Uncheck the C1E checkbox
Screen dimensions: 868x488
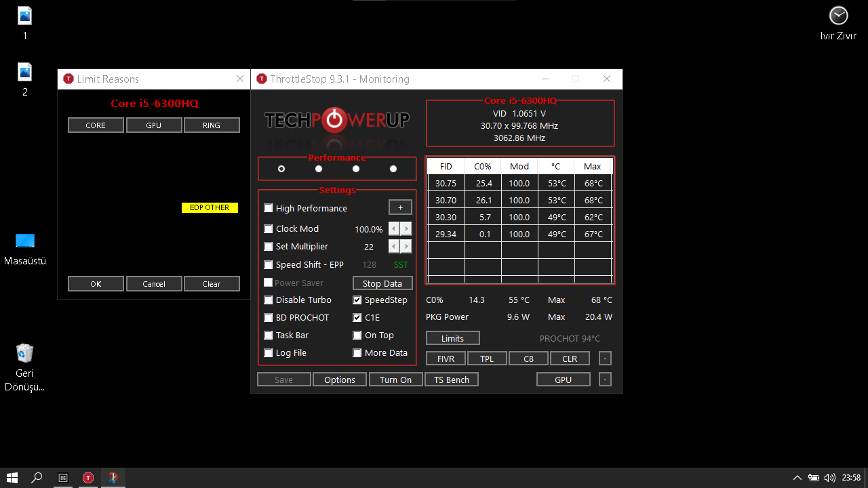pyautogui.click(x=357, y=317)
